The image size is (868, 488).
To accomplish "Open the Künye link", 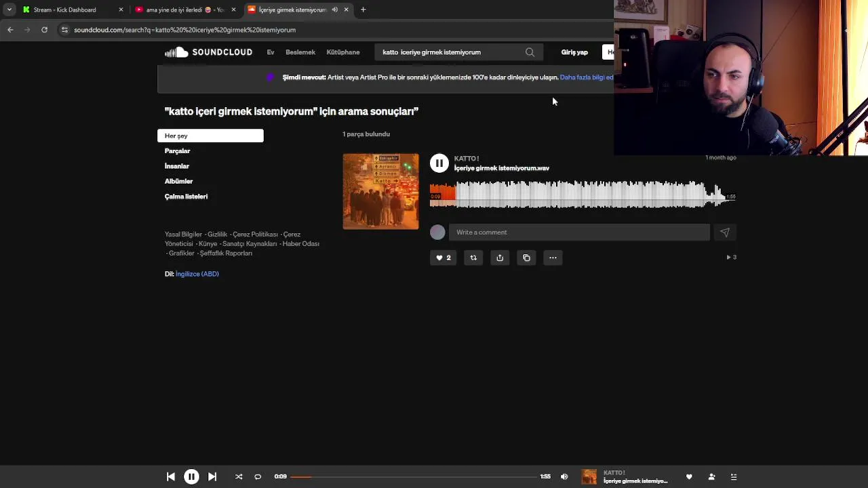I will click(208, 244).
